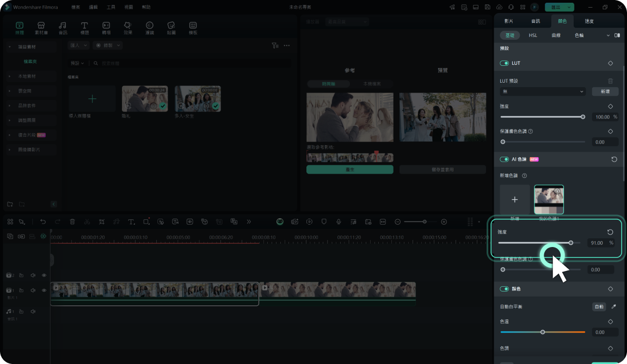
Task: Open the 匯出 export dropdown arrow
Action: pyautogui.click(x=569, y=7)
